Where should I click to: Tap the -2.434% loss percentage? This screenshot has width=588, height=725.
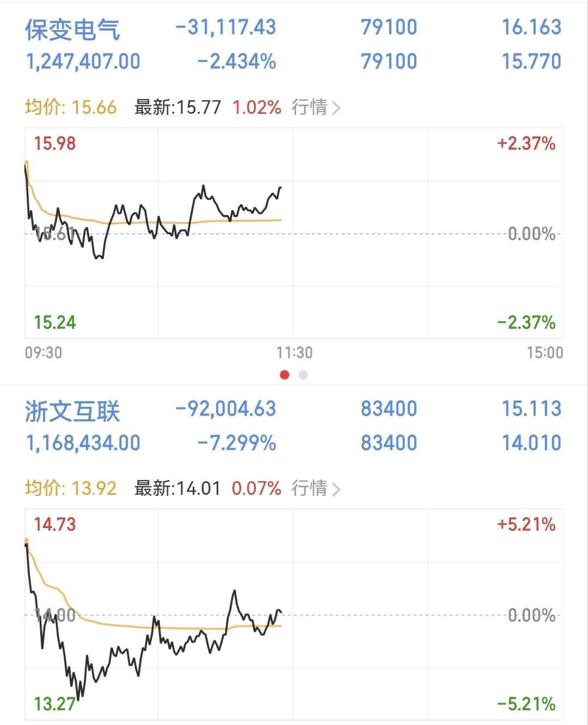pos(236,62)
